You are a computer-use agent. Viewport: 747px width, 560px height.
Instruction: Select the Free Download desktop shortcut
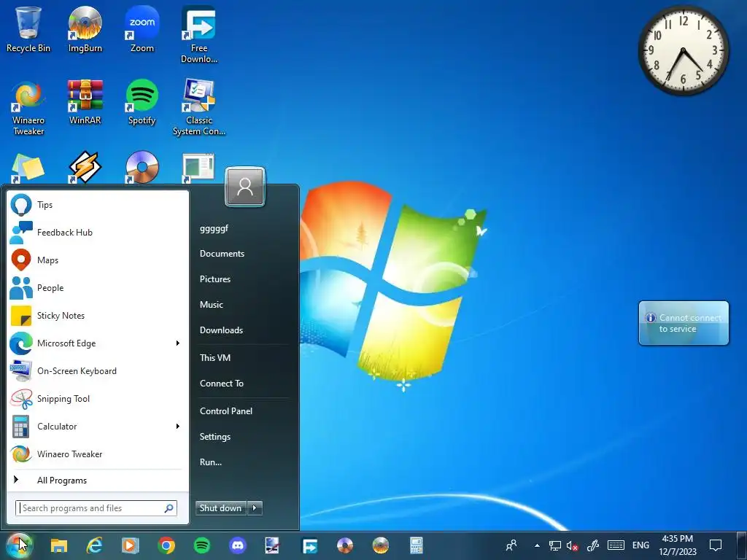tap(198, 34)
